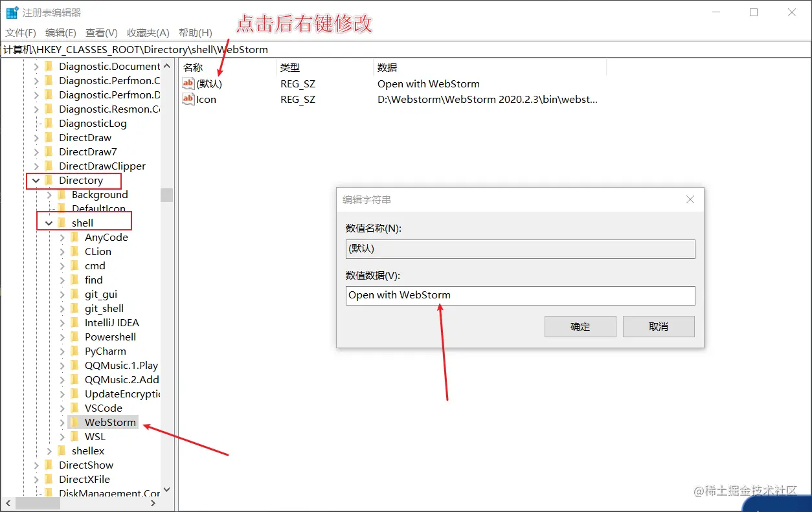Click the registry path address bar

[x=405, y=49]
